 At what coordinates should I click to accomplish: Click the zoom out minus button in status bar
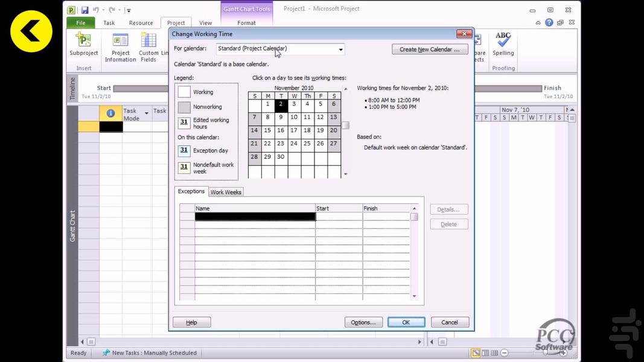coord(505,353)
